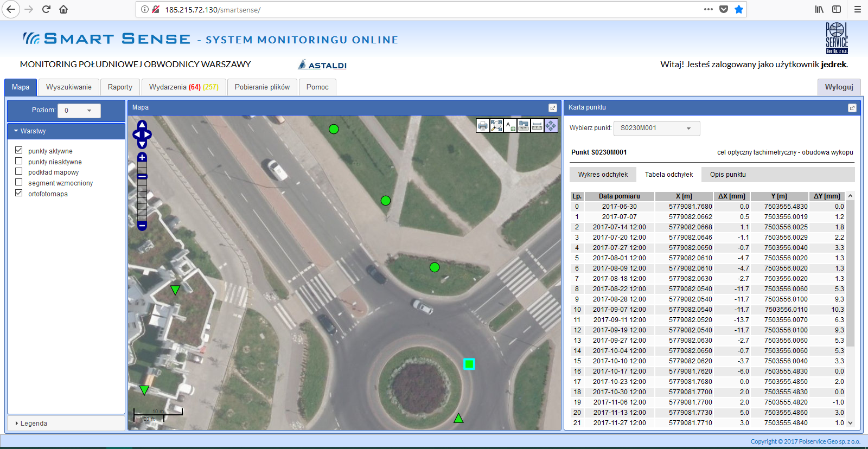Pan the map west with left arrow
Screen dimensions: 868x449
(x=137, y=134)
